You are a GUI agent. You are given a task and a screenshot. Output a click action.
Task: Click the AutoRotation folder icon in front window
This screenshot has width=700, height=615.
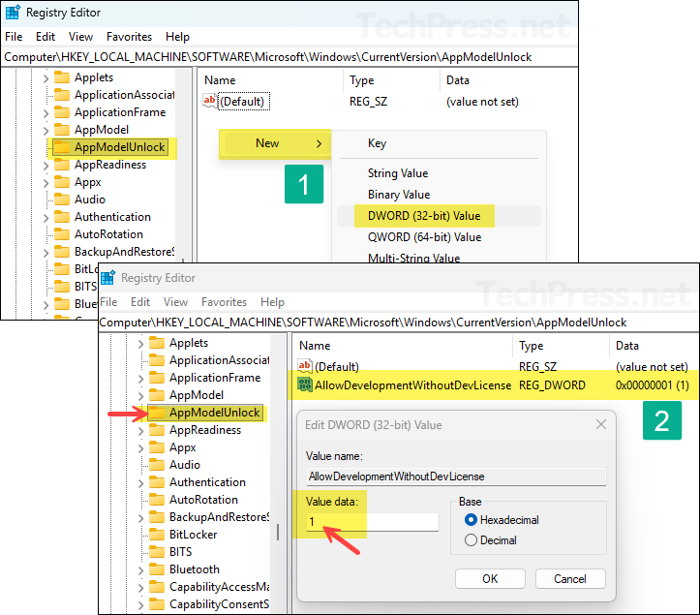coord(157,500)
